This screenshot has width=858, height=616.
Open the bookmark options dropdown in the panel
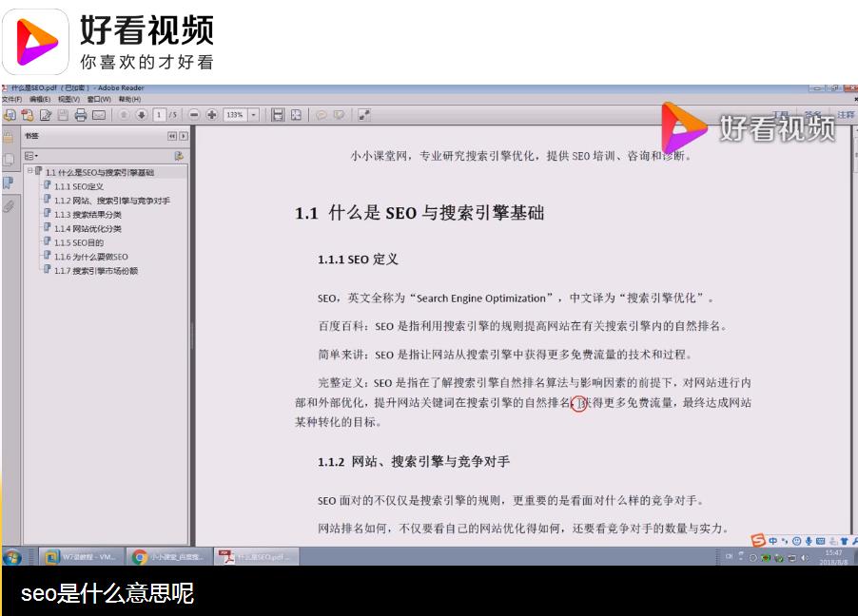point(31,155)
